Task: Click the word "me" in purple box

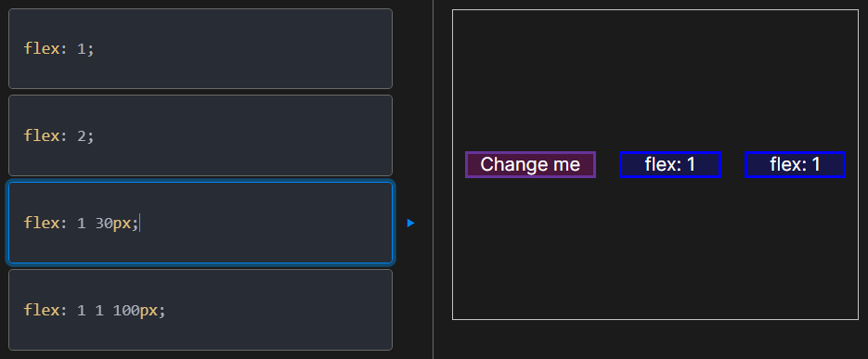Action: pyautogui.click(x=567, y=164)
